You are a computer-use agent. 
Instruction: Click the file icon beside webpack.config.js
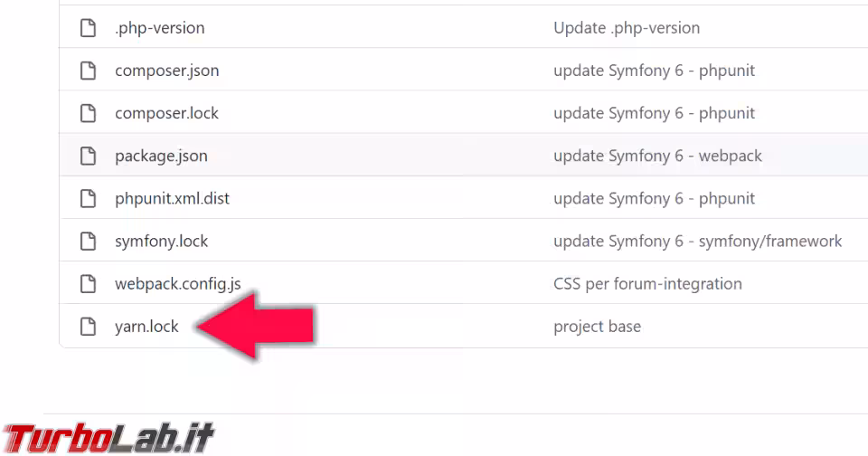[88, 284]
